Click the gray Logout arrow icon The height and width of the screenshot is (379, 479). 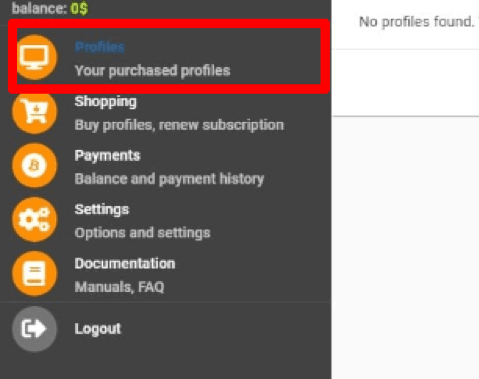point(35,329)
